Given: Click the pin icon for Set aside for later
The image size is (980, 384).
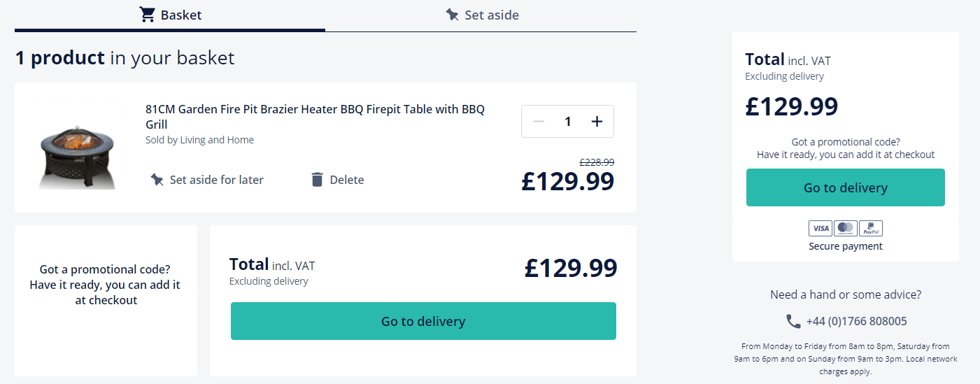Looking at the screenshot, I should coord(157,180).
